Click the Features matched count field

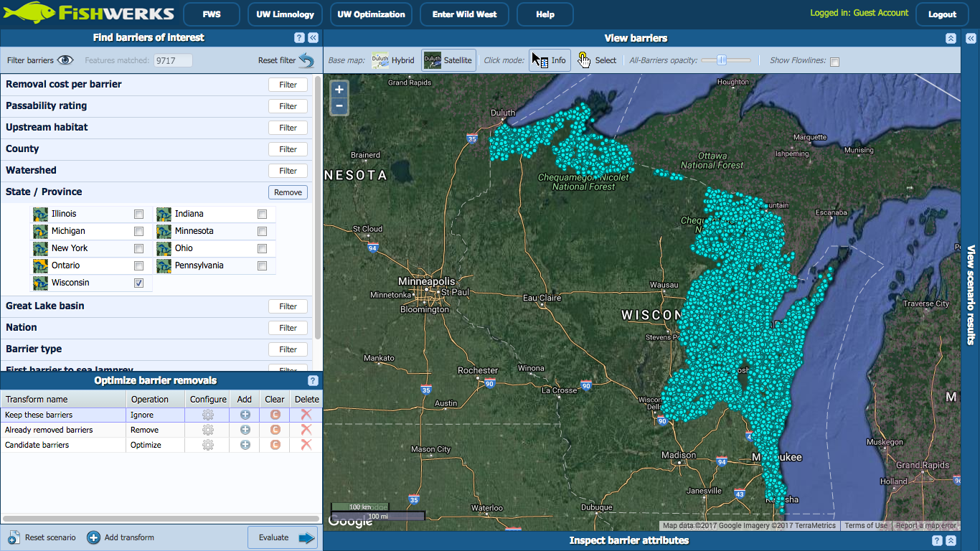(173, 61)
